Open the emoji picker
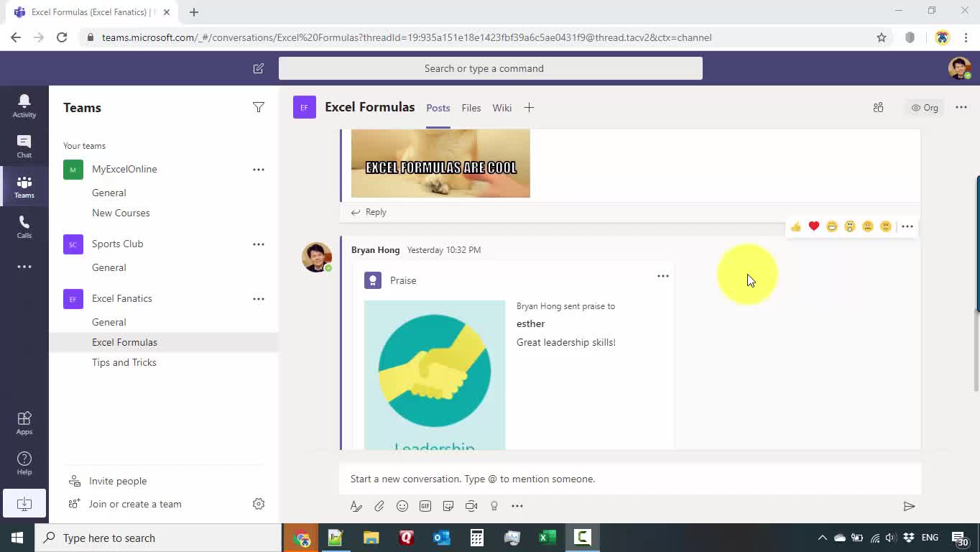This screenshot has height=552, width=980. click(x=402, y=506)
